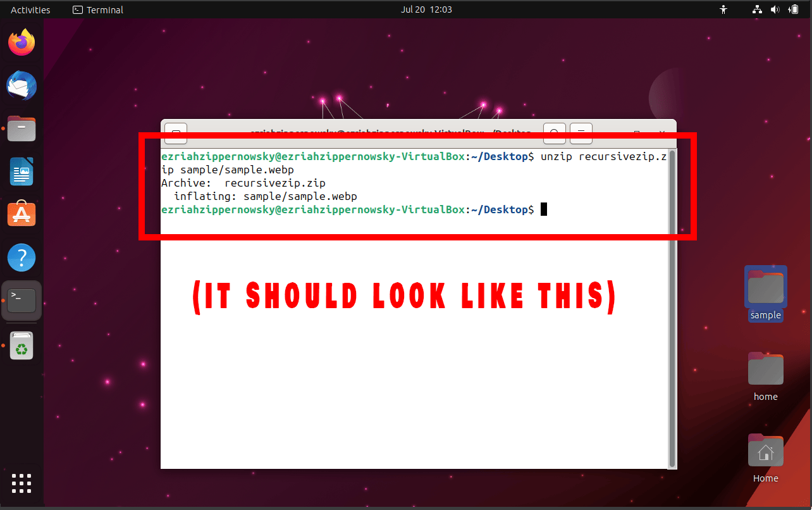Click the battery indicator in the top bar
The height and width of the screenshot is (510, 812).
pyautogui.click(x=794, y=9)
